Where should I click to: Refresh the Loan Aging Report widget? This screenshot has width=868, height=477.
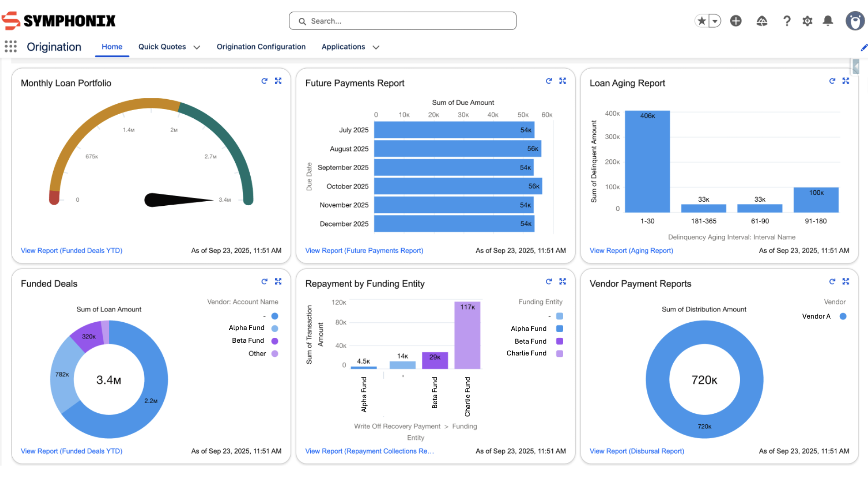click(x=832, y=81)
